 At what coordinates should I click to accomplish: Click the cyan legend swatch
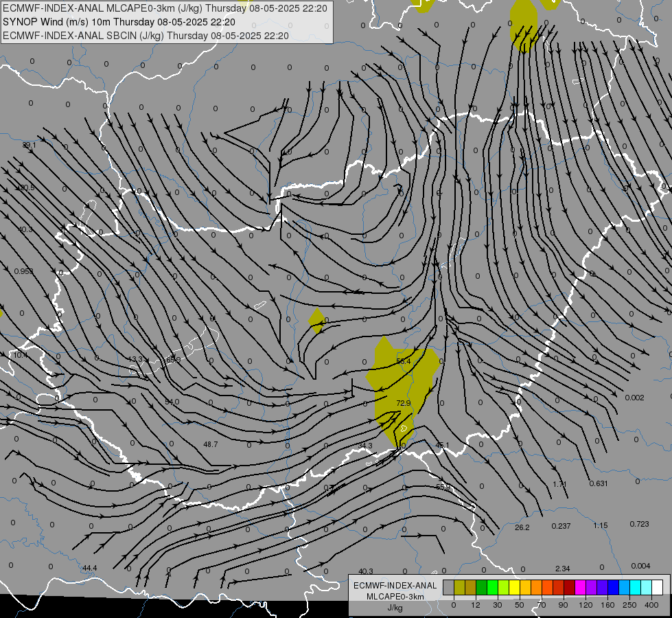tap(636, 587)
